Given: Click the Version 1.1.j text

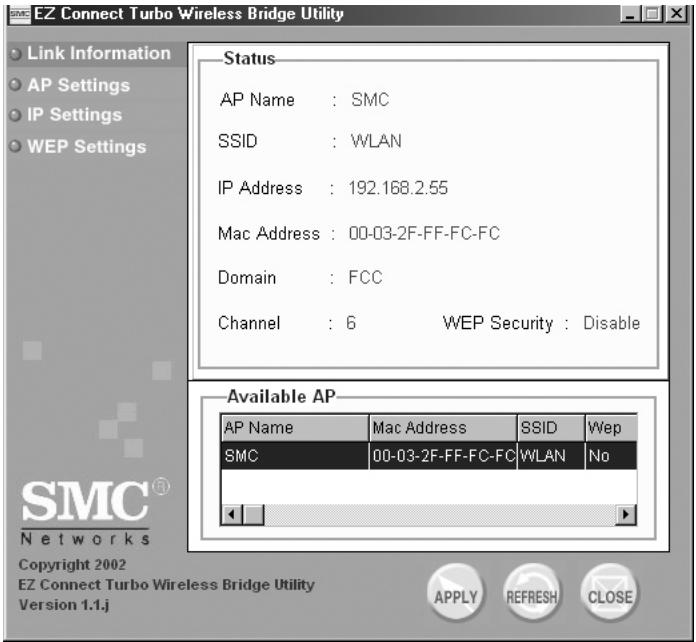Looking at the screenshot, I should [63, 605].
